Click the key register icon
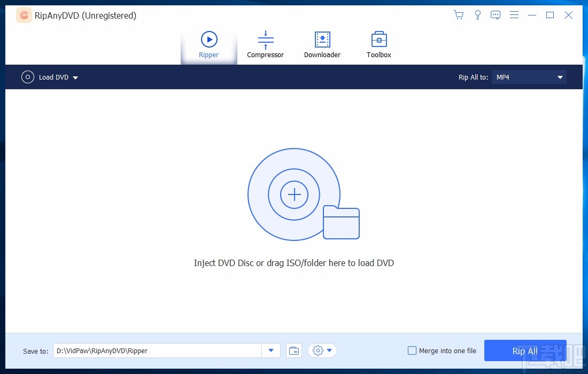The width and height of the screenshot is (588, 374). click(x=477, y=15)
